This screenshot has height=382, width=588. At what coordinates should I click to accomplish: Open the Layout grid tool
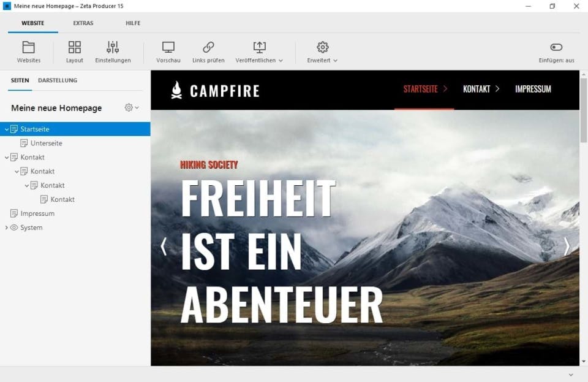click(x=74, y=47)
